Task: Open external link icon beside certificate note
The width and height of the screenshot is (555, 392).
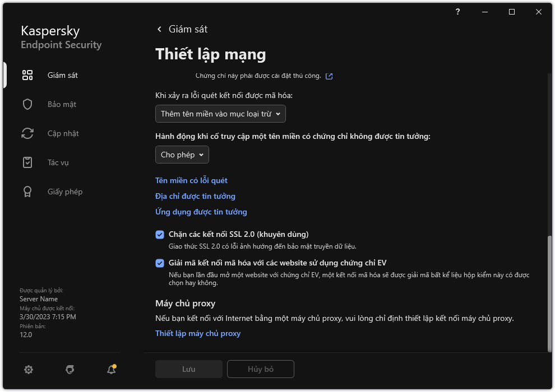Action: tap(330, 76)
